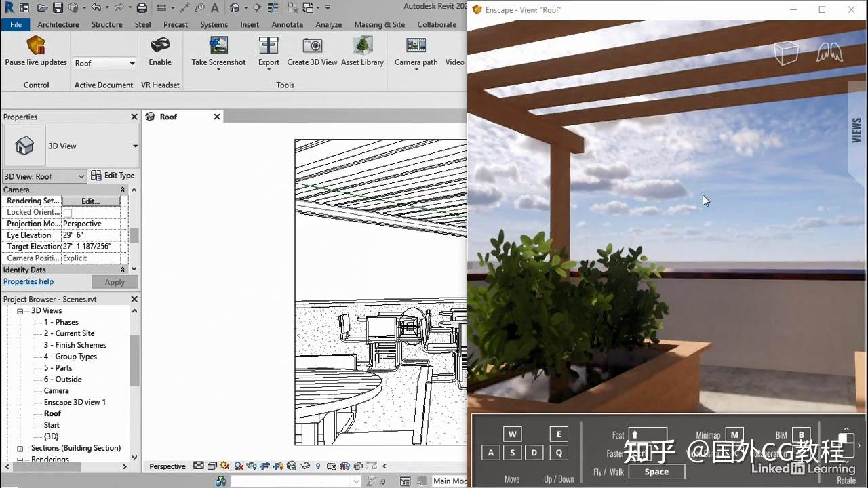The height and width of the screenshot is (488, 868).
Task: Click the Print icon in the quick access toolbar
Action: click(142, 8)
